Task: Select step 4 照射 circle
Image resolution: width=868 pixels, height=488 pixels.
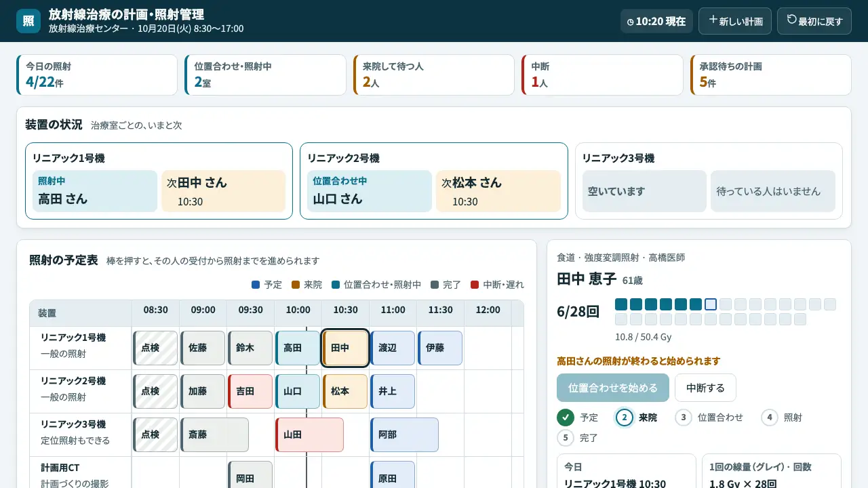Action: pyautogui.click(x=769, y=418)
